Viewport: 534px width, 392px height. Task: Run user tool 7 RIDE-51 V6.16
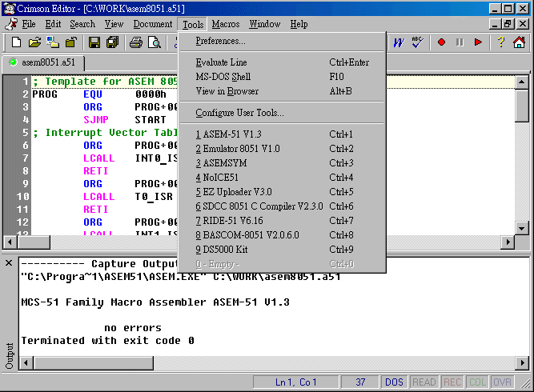[282, 221]
